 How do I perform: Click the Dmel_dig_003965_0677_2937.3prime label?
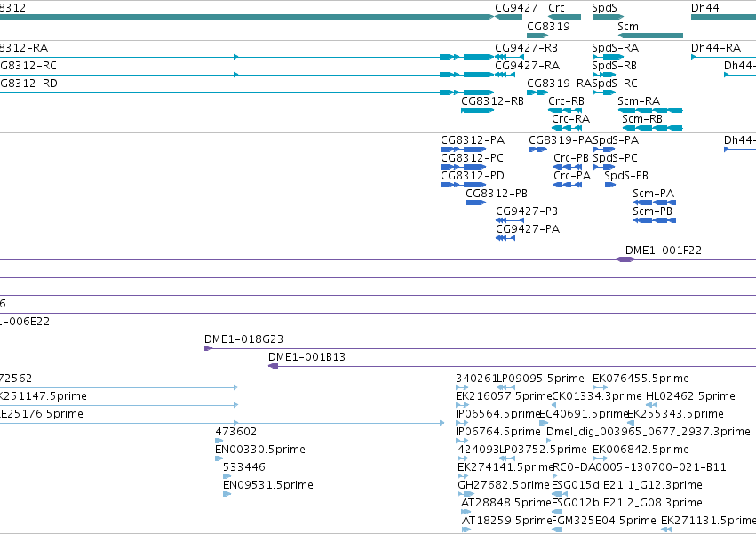click(649, 432)
